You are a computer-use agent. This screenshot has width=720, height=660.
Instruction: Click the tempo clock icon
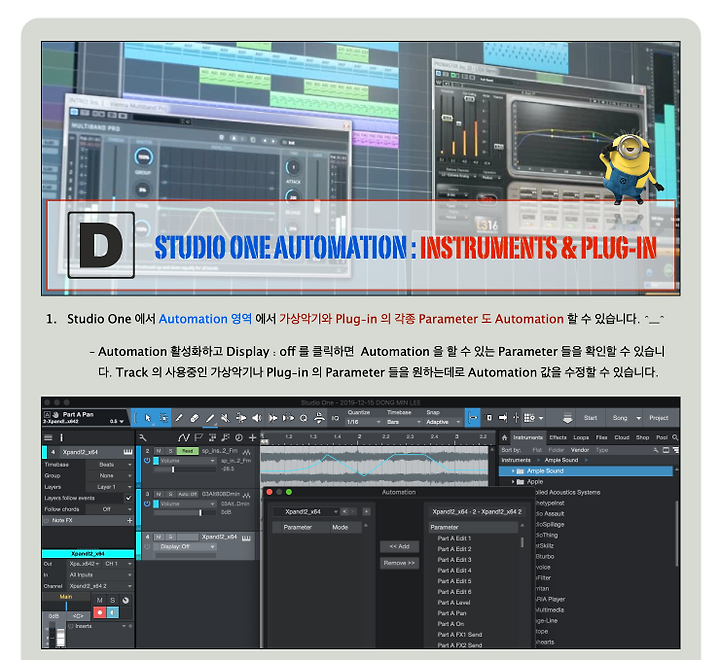239,438
